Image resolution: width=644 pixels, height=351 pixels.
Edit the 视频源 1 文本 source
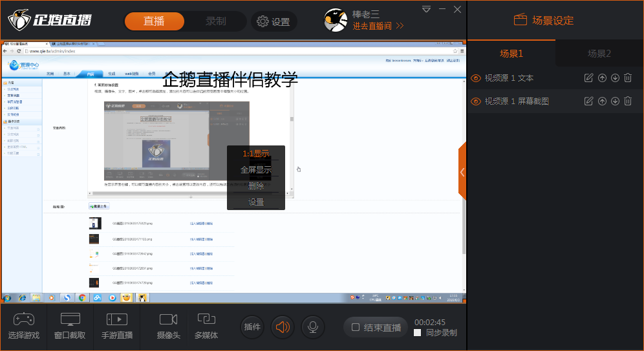tap(588, 78)
